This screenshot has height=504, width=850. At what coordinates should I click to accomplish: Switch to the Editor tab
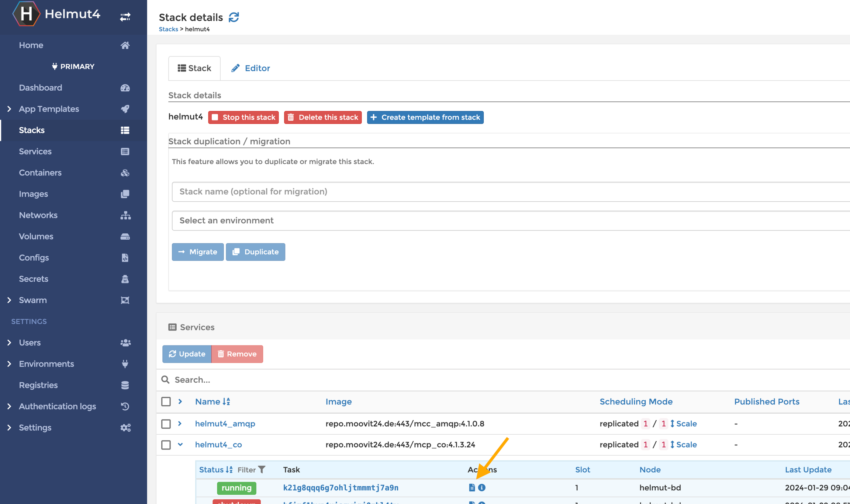[251, 68]
